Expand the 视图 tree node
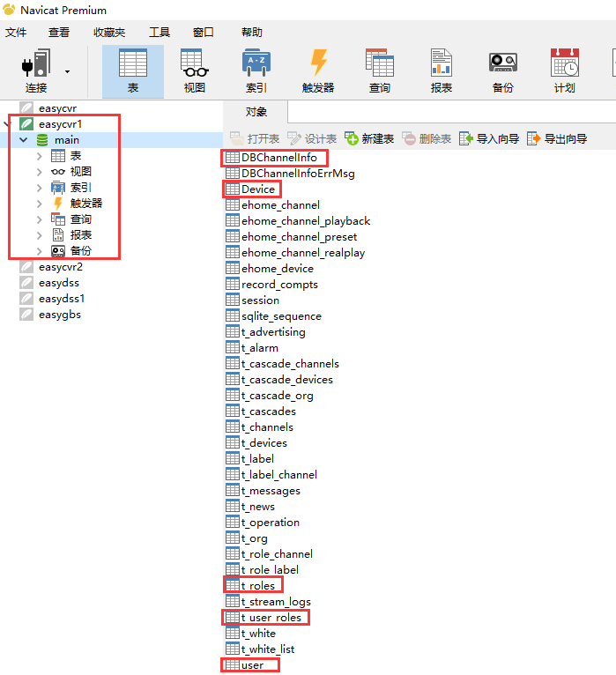616x675 pixels. (39, 172)
